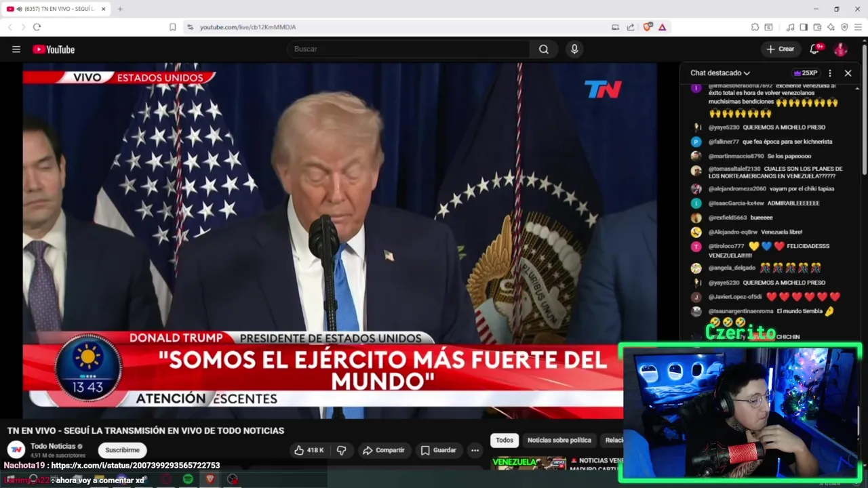Viewport: 868px width, 488px height.
Task: Open Spotify from the taskbar
Action: tap(188, 479)
